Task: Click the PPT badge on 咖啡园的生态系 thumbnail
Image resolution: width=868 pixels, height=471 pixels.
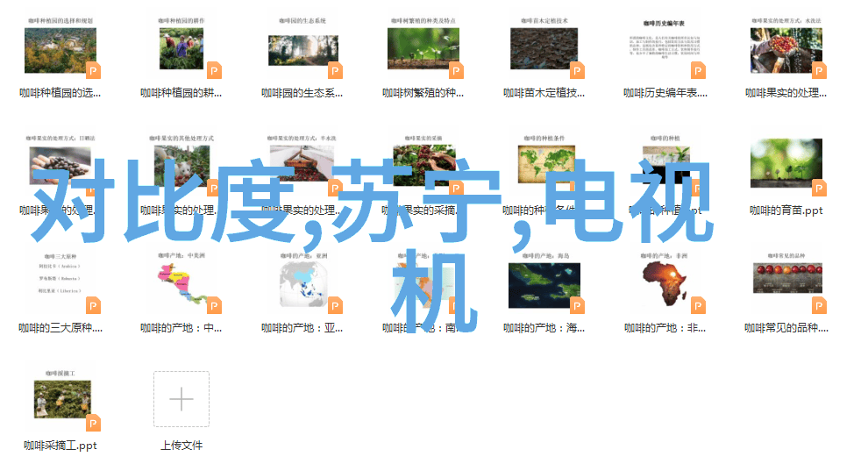Action: pos(335,70)
